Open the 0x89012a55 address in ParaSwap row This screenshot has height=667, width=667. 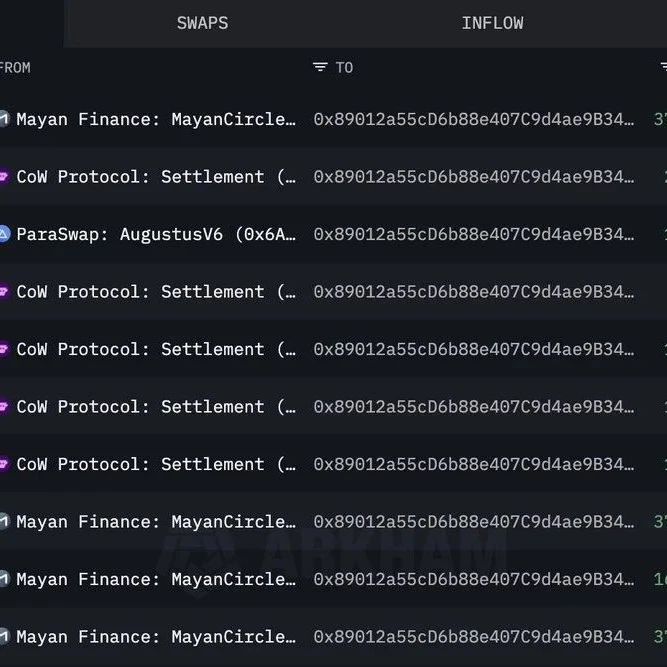tap(474, 234)
